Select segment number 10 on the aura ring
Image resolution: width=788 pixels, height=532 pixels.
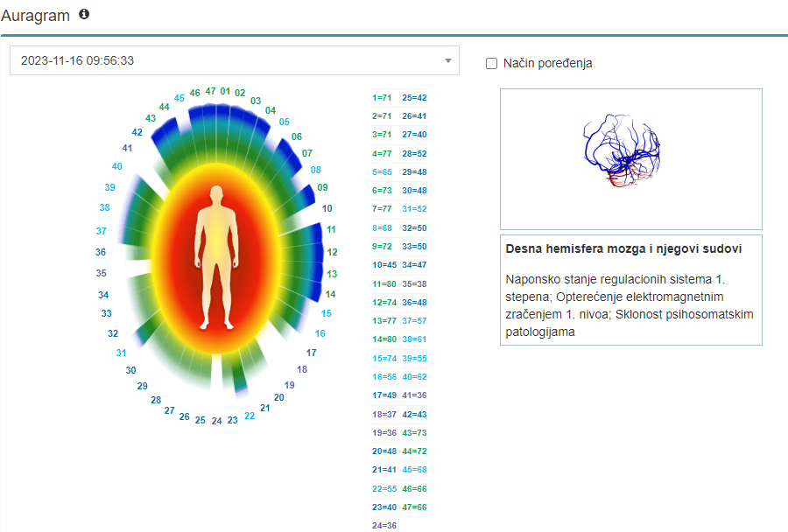point(327,209)
